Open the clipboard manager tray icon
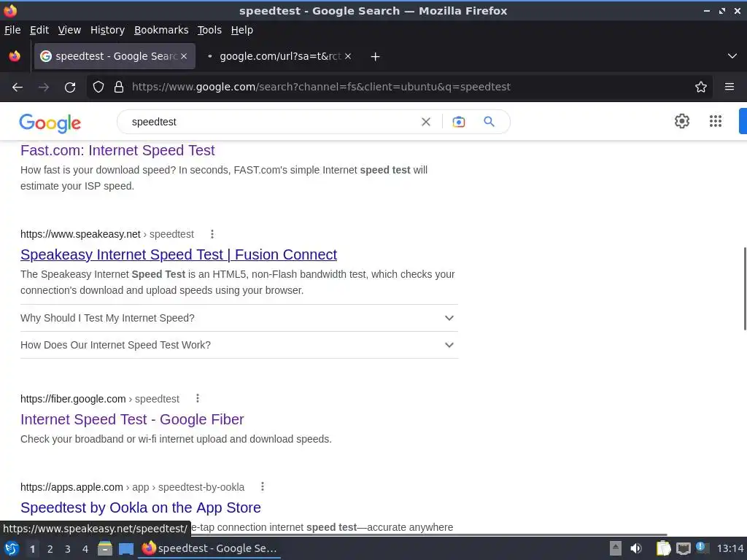This screenshot has height=560, width=747. [664, 548]
